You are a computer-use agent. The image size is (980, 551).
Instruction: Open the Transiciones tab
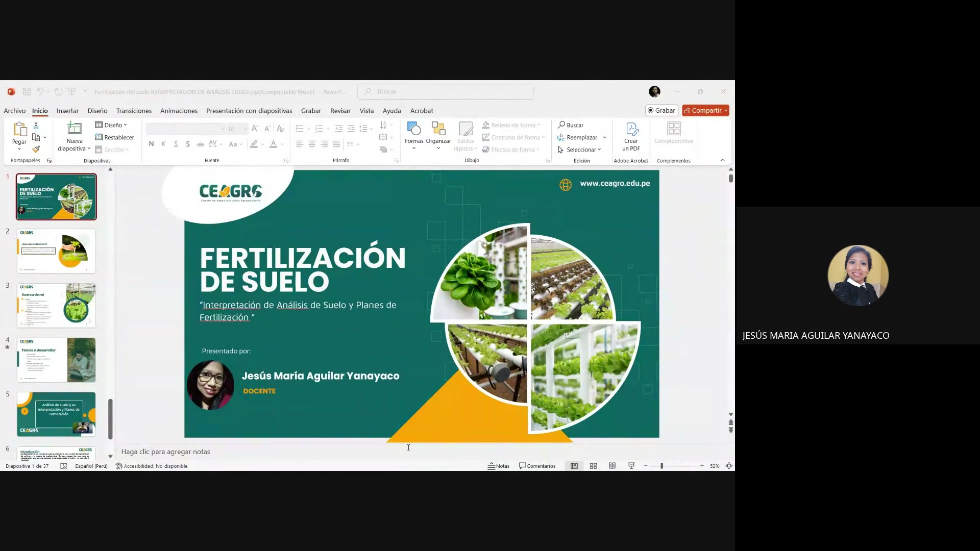(133, 110)
